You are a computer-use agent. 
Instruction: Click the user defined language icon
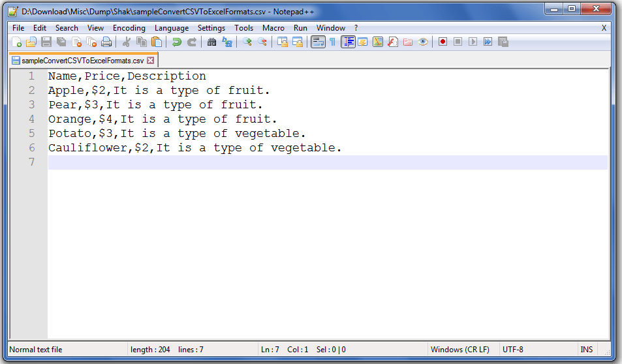tap(363, 42)
